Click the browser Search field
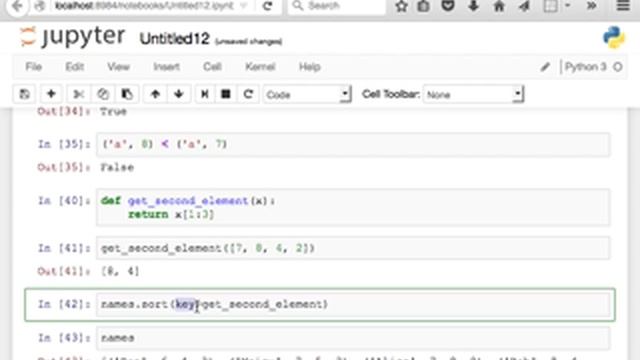The width and height of the screenshot is (640, 360). coord(337,6)
